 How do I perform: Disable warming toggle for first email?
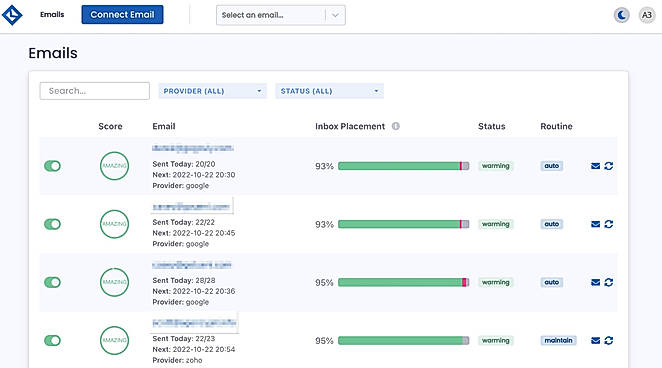[52, 166]
